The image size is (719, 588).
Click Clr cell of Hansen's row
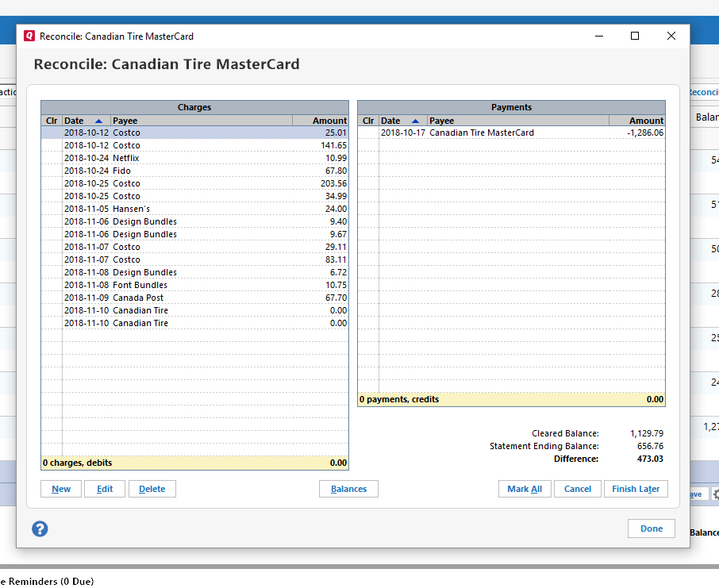[x=52, y=209]
